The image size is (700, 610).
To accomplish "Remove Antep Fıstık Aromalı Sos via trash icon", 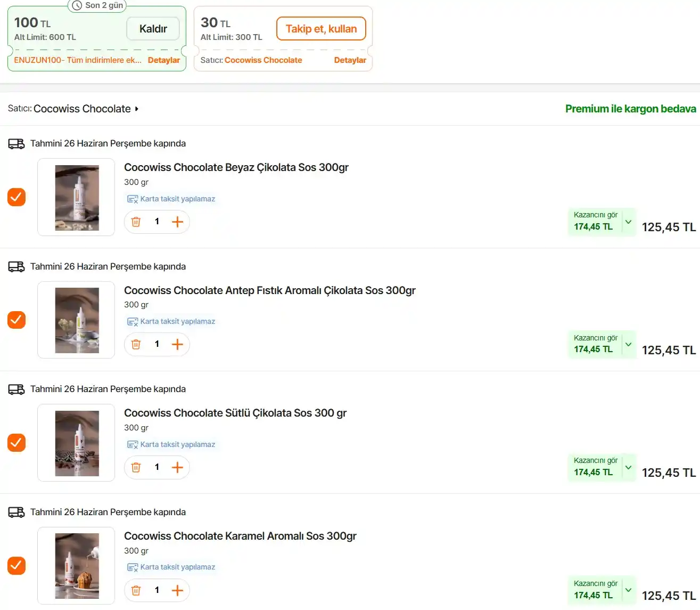I will click(x=136, y=345).
